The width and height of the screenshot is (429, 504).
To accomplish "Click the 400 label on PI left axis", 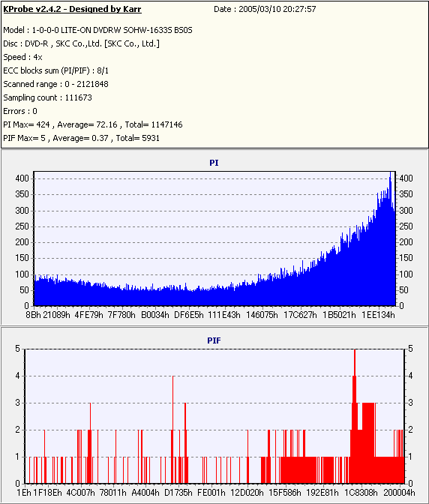I will click(x=22, y=178).
